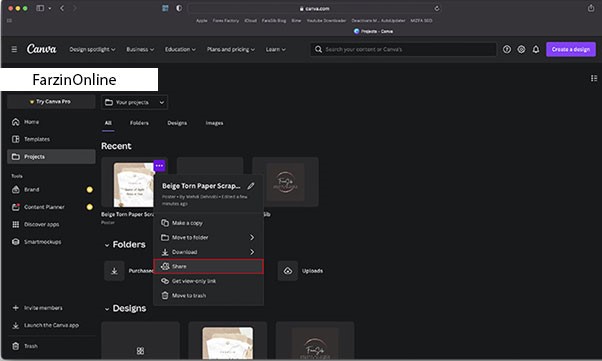Click Launch the Canva app
The image size is (602, 361).
pos(51,325)
